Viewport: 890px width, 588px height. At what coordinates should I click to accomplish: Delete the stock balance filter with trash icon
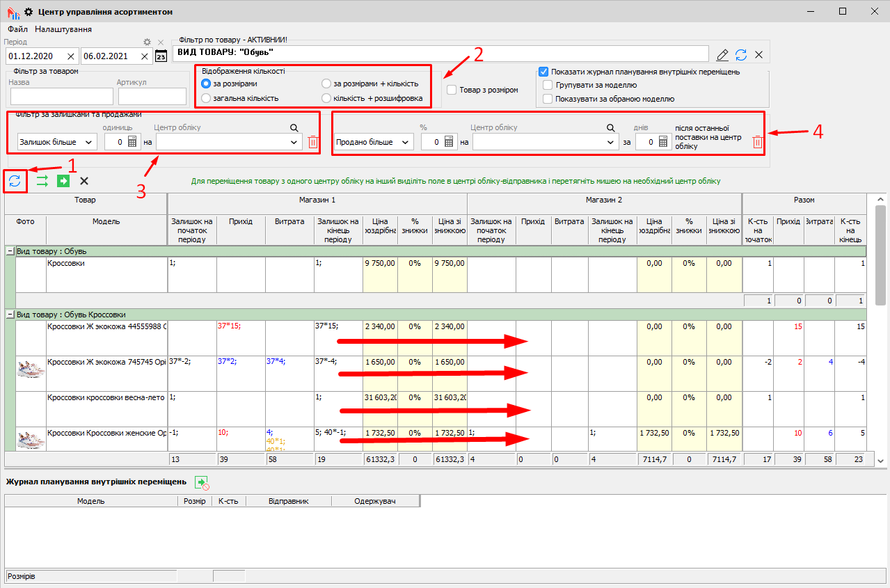coord(312,142)
